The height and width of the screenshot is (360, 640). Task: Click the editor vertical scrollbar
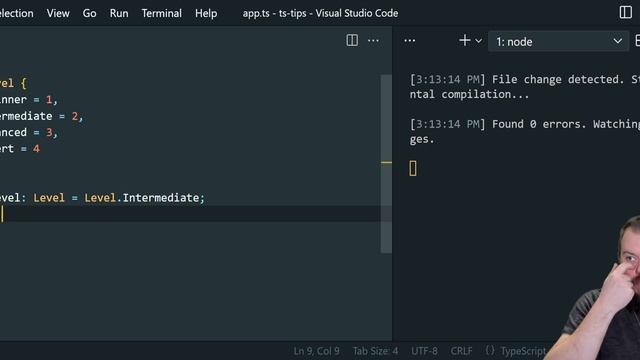pos(386,163)
